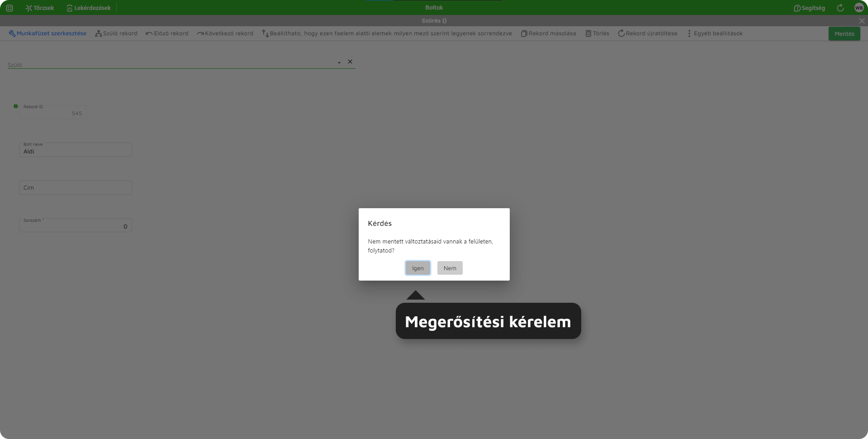Click the Cím input field

pyautogui.click(x=75, y=187)
